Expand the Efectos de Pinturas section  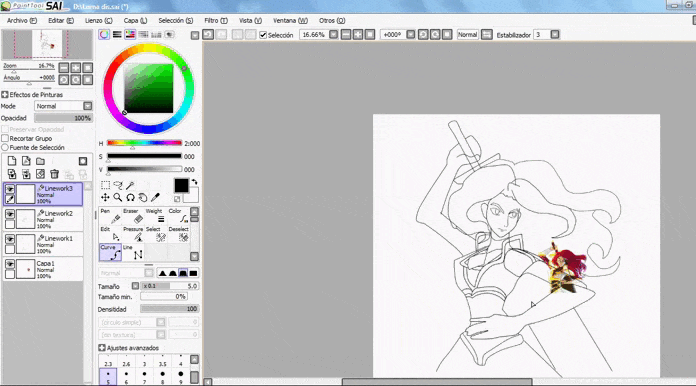pyautogui.click(x=5, y=95)
